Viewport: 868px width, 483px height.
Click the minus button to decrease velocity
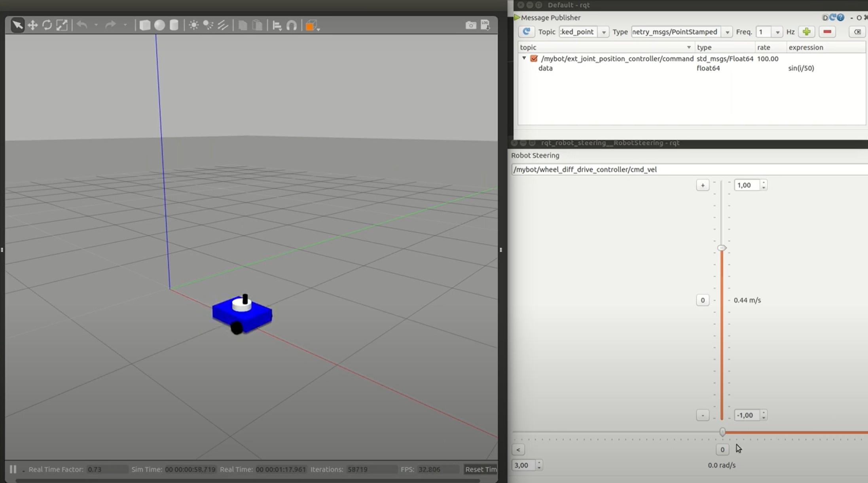pyautogui.click(x=703, y=415)
